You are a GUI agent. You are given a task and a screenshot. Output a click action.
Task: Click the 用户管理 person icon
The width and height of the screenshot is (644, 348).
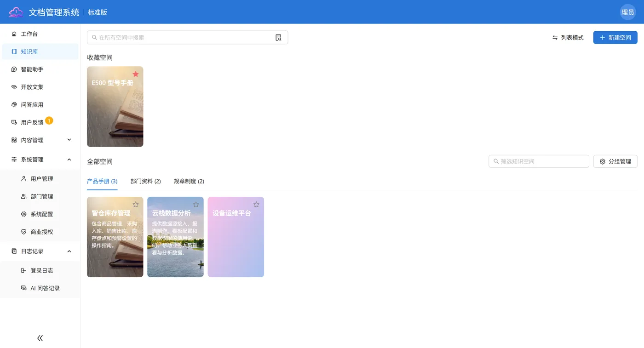point(23,179)
